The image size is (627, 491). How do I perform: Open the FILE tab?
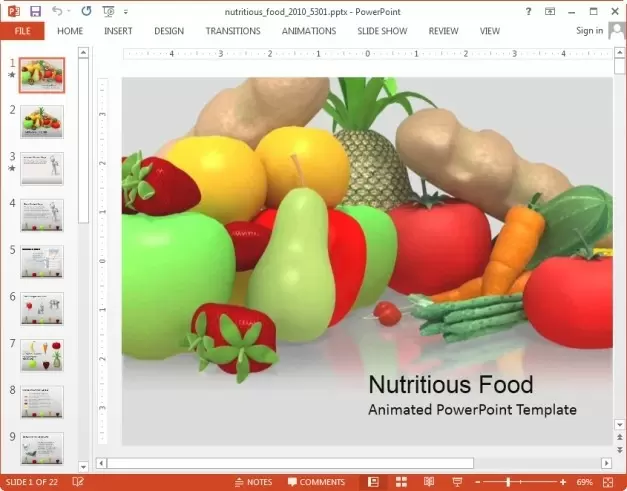click(22, 31)
